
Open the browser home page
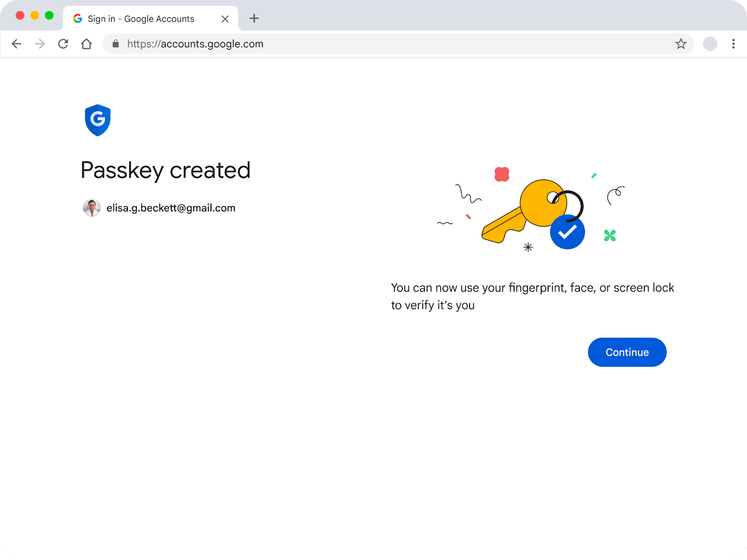coord(87,43)
